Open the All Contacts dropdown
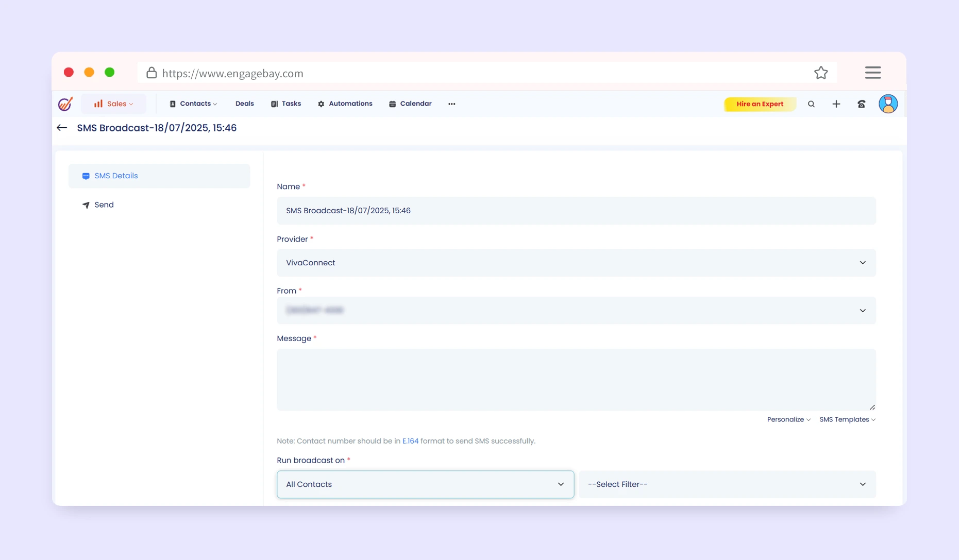The image size is (959, 560). click(x=425, y=484)
